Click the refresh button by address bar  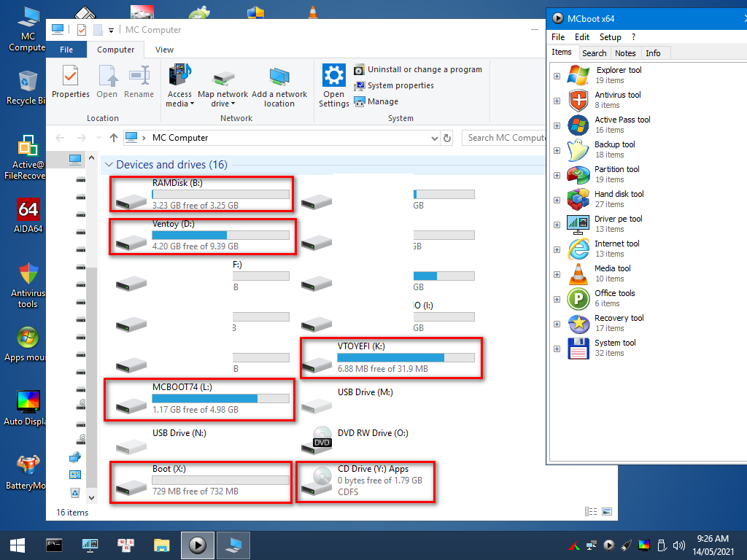447,138
